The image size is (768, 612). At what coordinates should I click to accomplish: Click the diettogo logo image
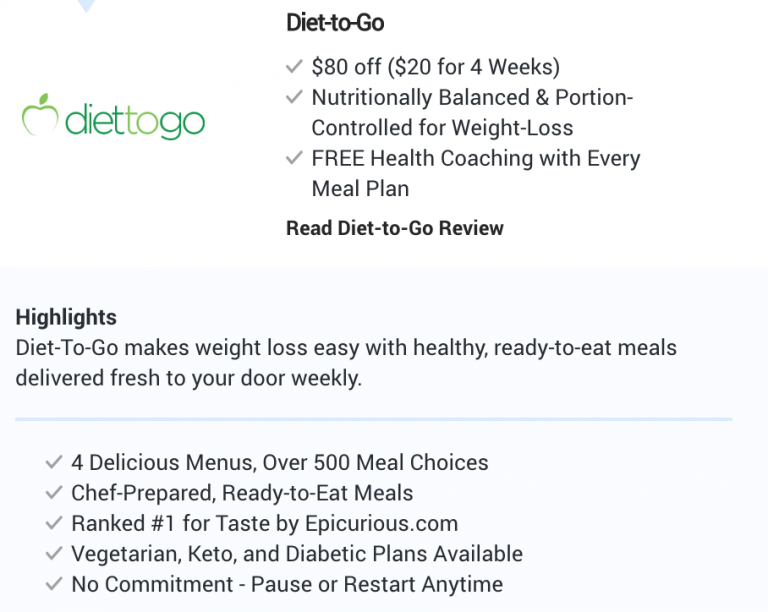(x=113, y=117)
